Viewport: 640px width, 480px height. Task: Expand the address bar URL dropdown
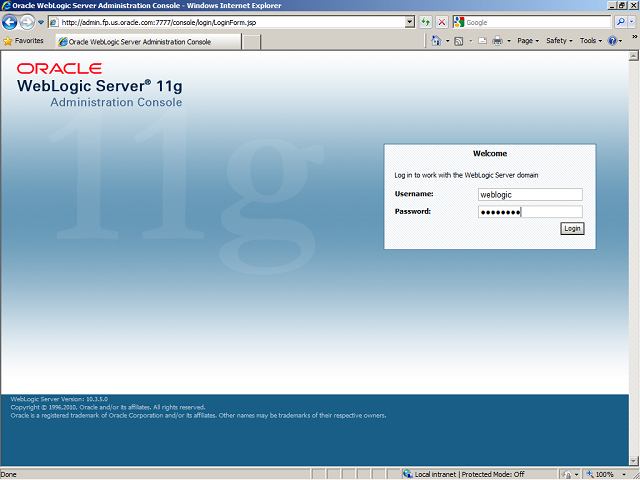(410, 21)
